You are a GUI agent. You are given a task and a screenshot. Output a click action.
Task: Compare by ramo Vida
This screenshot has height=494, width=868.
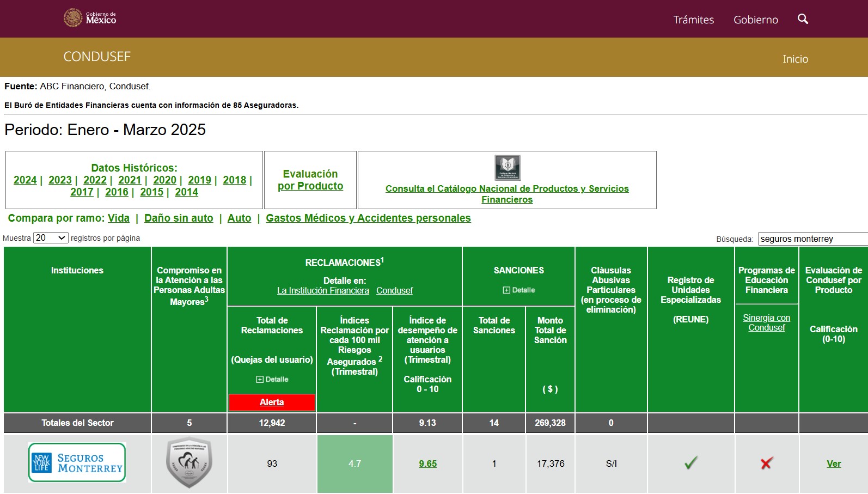(x=118, y=218)
